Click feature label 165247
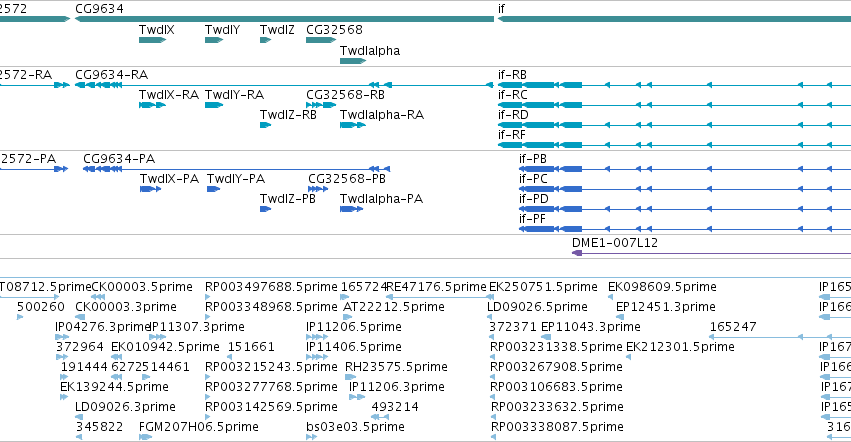 tap(733, 327)
